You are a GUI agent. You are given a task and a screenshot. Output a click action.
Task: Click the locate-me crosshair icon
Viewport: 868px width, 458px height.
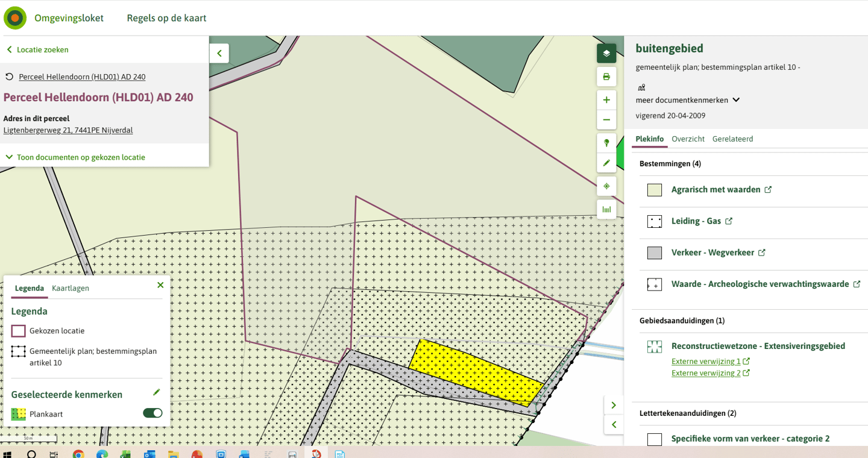pyautogui.click(x=606, y=186)
